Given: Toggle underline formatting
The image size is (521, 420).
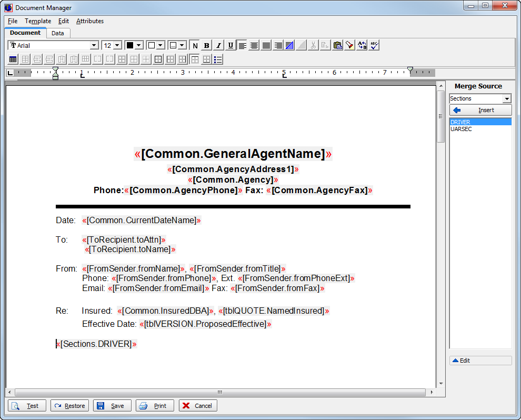Looking at the screenshot, I should point(231,45).
